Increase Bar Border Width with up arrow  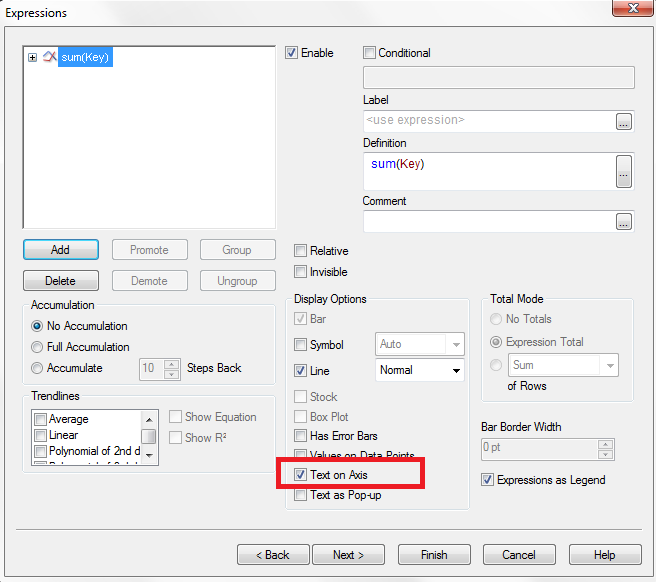[x=605, y=444]
